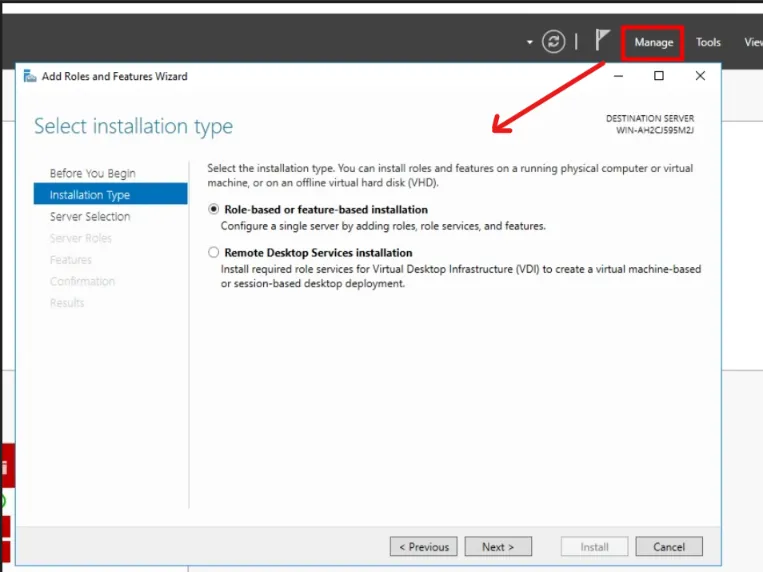Go back with the Previous button

click(423, 547)
